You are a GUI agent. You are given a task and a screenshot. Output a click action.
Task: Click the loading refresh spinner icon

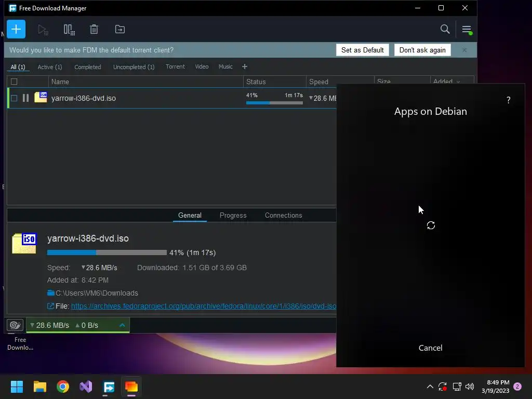click(x=431, y=225)
